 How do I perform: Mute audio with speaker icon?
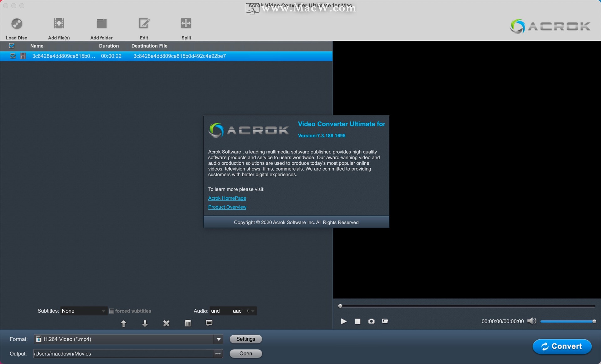(x=532, y=321)
